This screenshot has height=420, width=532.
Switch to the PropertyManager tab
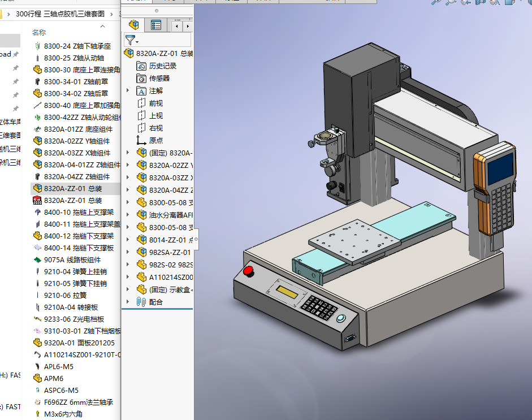coord(156,25)
